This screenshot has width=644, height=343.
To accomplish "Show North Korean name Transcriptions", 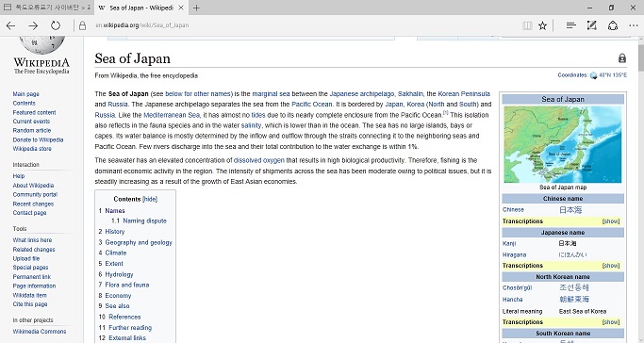I will point(611,322).
